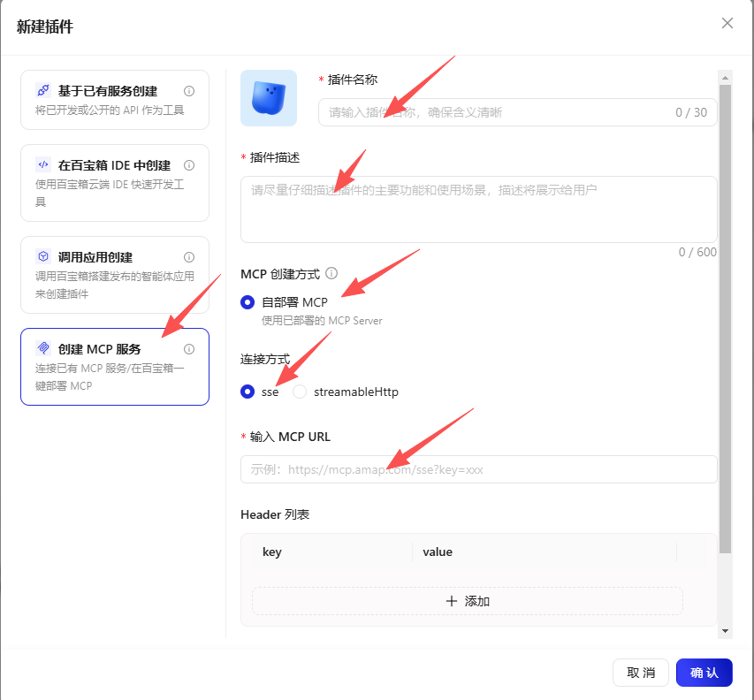The width and height of the screenshot is (754, 700).
Task: Choose the 调用应用创建 card
Action: point(115,275)
